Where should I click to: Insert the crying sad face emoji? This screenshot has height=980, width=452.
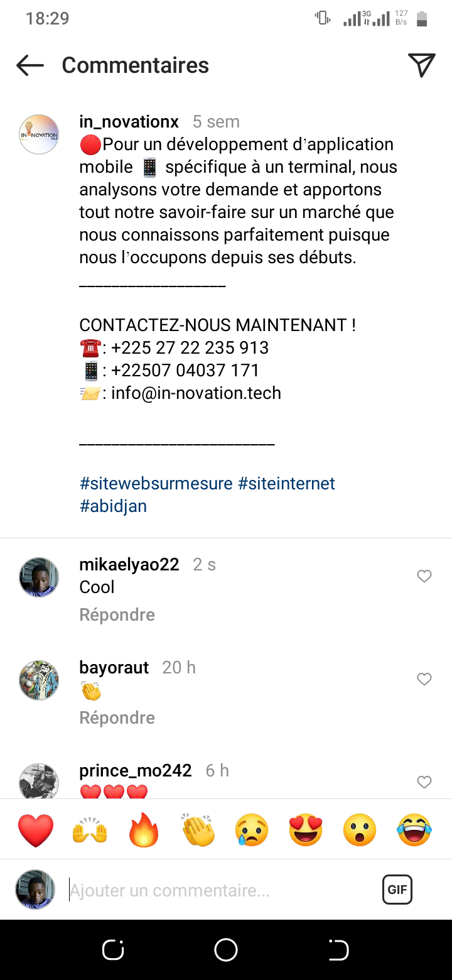[252, 830]
